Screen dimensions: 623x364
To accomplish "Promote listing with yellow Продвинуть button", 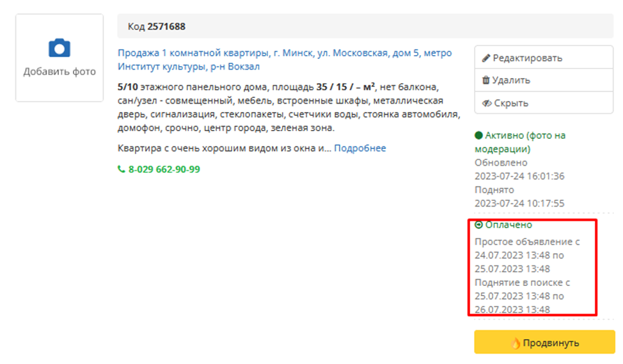I will (544, 342).
